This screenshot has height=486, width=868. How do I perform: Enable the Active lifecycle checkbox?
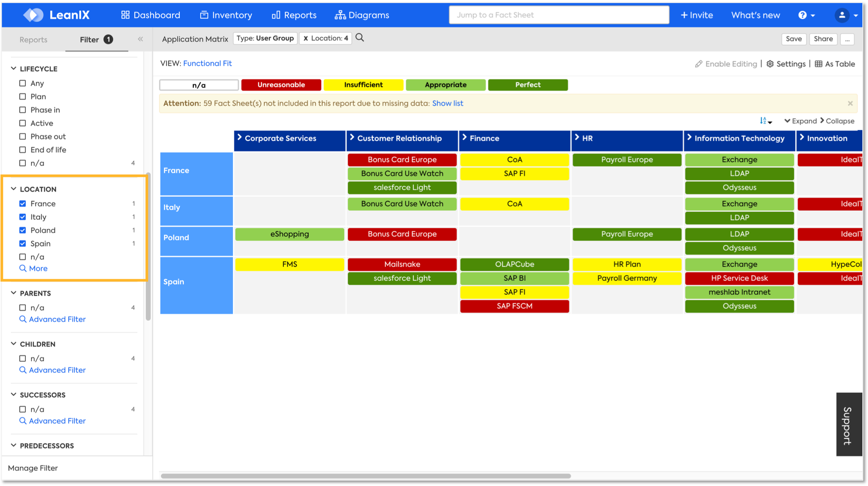(x=23, y=123)
